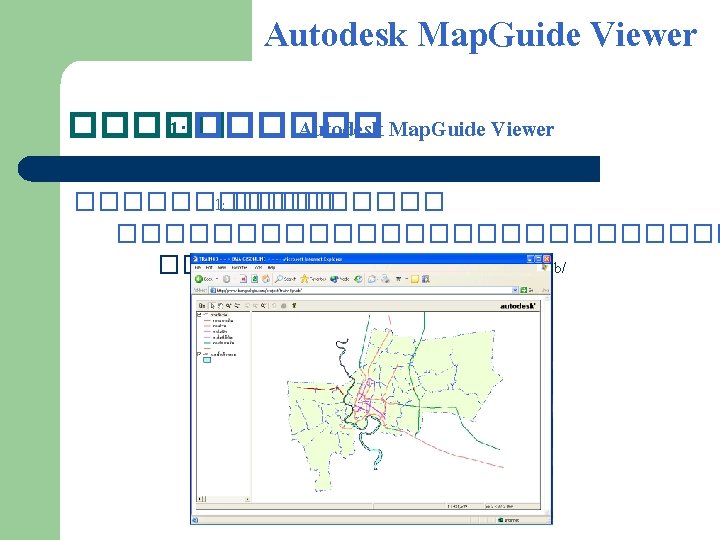Toggle the second legend layer group checkbox
Screen dimensions: 720x540
pos(199,354)
